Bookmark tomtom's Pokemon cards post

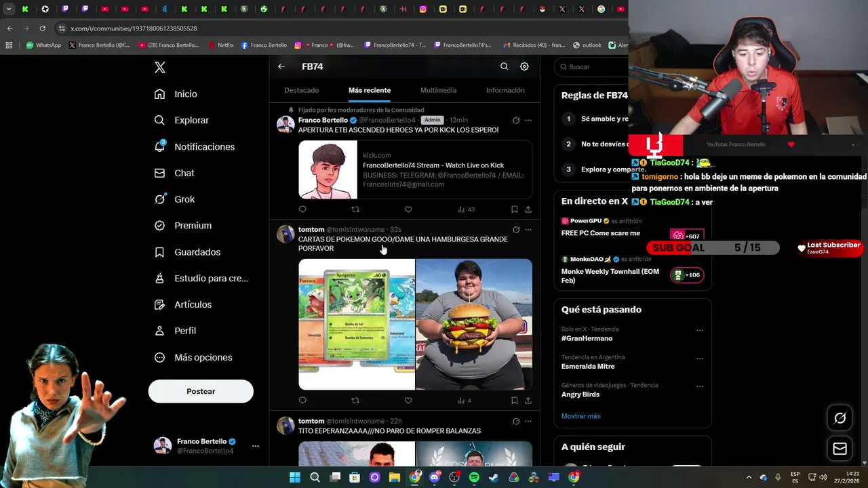click(x=514, y=401)
